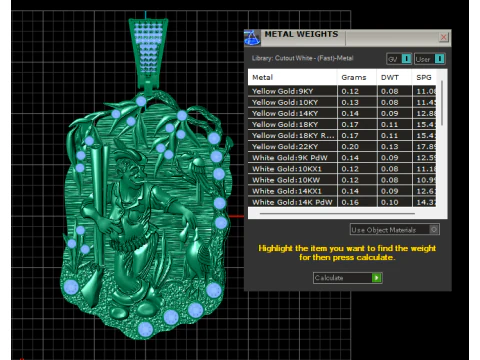
Task: Click the 0.20 grams value for 22KY
Action: tap(350, 147)
